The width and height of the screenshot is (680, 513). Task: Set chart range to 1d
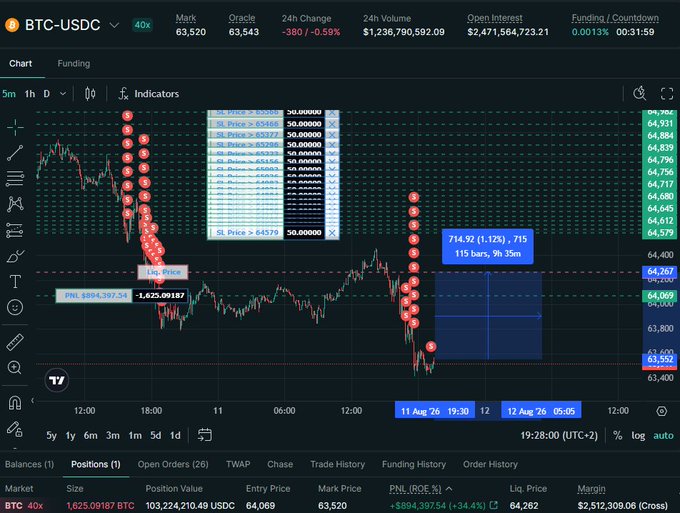click(175, 435)
